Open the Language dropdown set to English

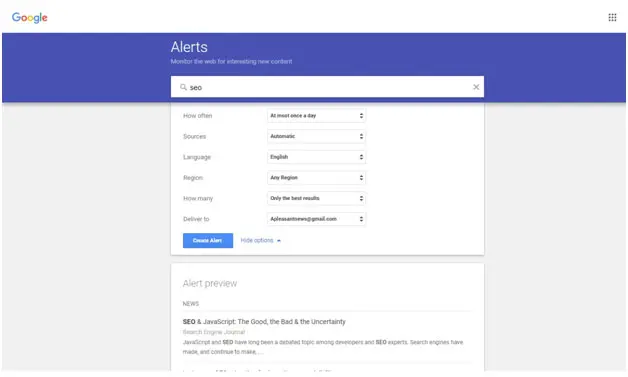[316, 157]
